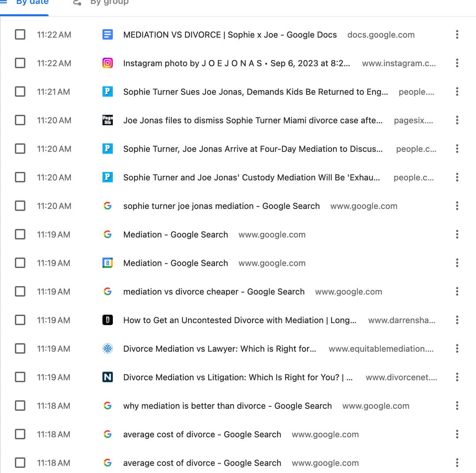Click the www.equitablemediation.... domain text
Screen dimensions: 476x473
tap(381, 349)
